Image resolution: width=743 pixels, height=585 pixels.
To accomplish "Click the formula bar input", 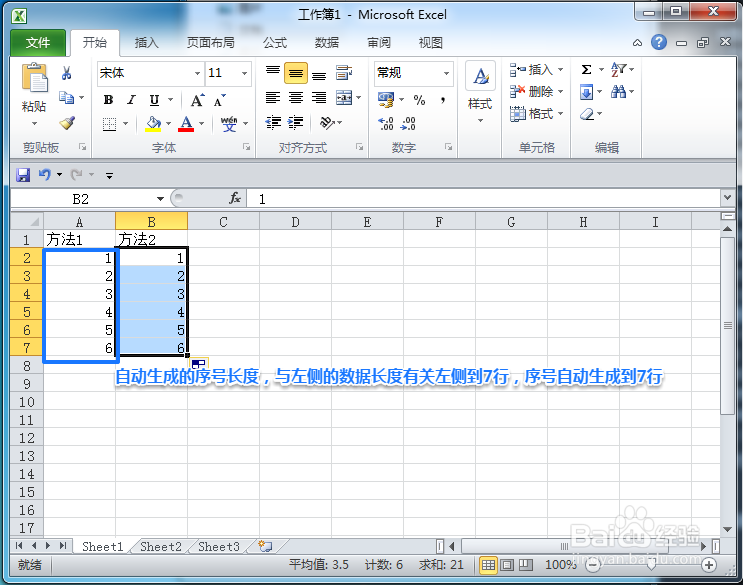I will tap(483, 198).
